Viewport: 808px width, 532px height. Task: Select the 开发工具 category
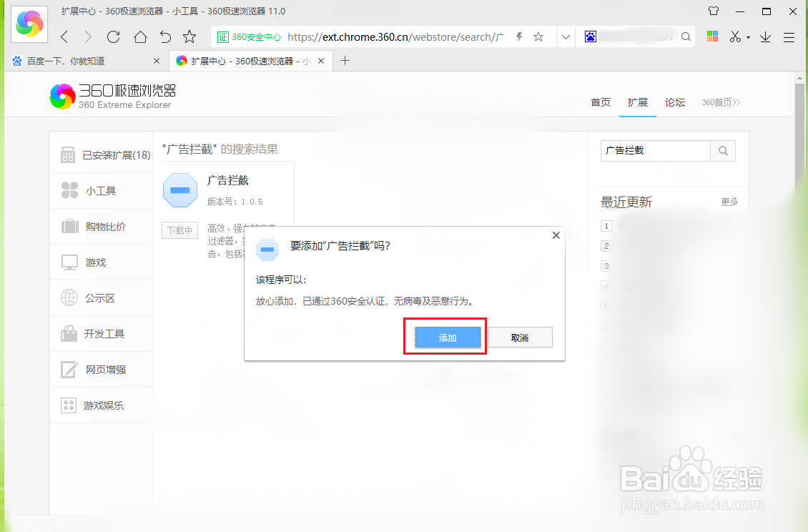point(101,333)
